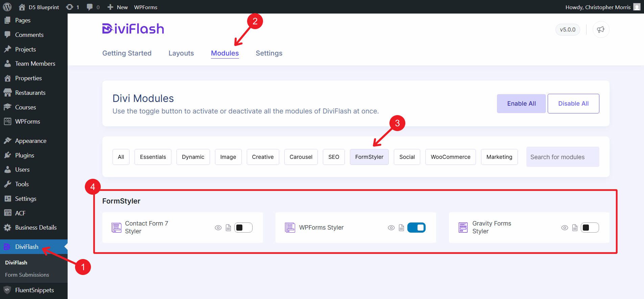
Task: Open WPForms Styler documentation icon
Action: click(x=401, y=228)
